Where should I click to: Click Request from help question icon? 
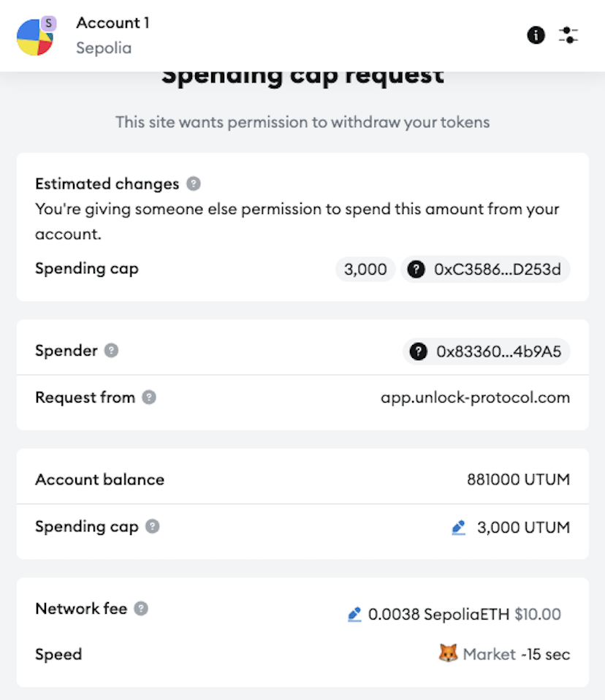point(148,397)
